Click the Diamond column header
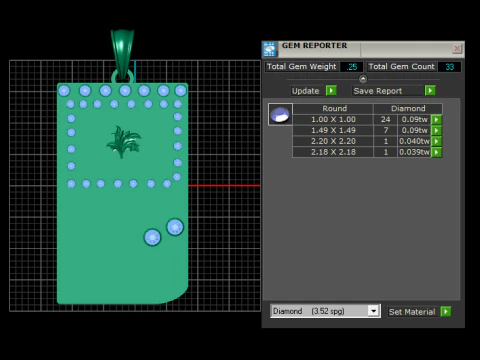The height and width of the screenshot is (360, 480). click(x=408, y=109)
